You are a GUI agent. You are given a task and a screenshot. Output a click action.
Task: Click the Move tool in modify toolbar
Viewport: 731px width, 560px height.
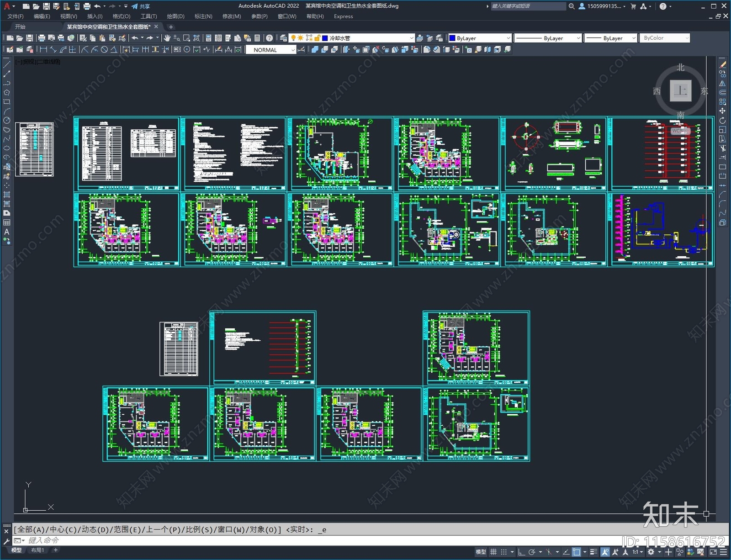[x=722, y=111]
